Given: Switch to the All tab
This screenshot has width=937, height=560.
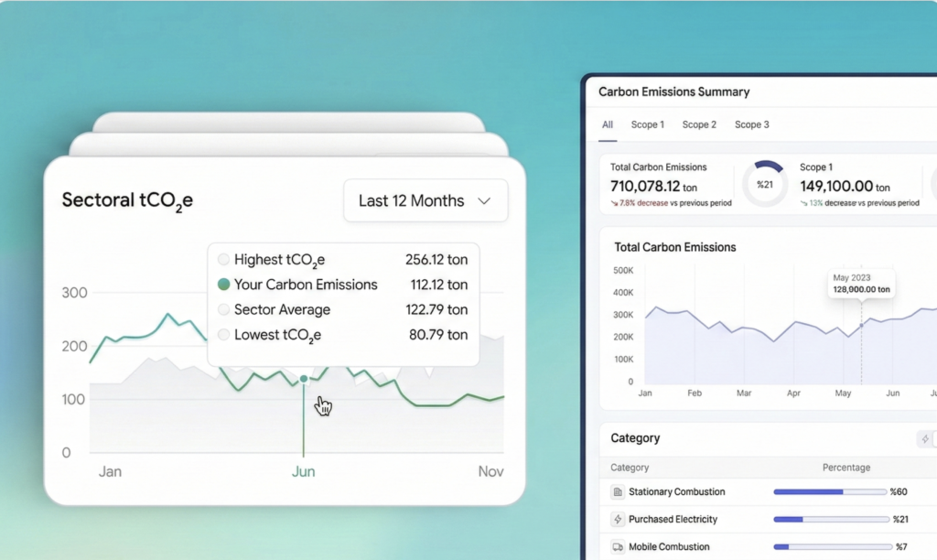Looking at the screenshot, I should 608,124.
